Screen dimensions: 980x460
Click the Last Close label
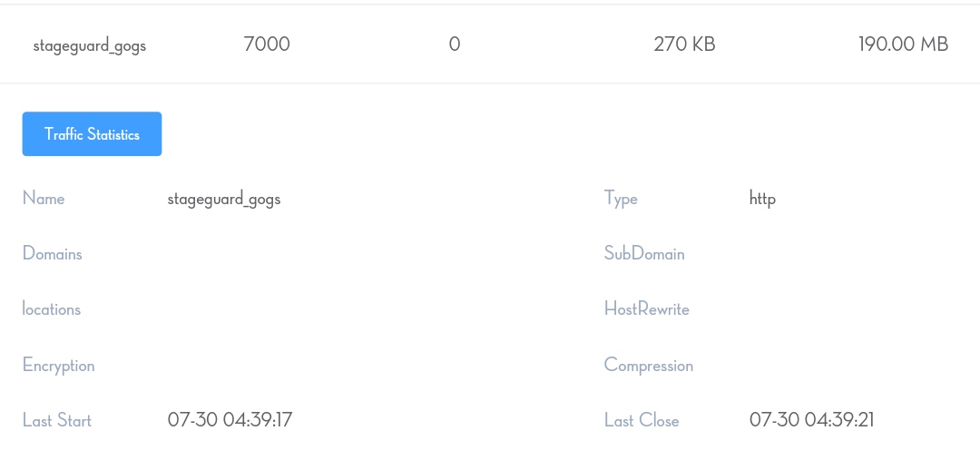tap(641, 420)
